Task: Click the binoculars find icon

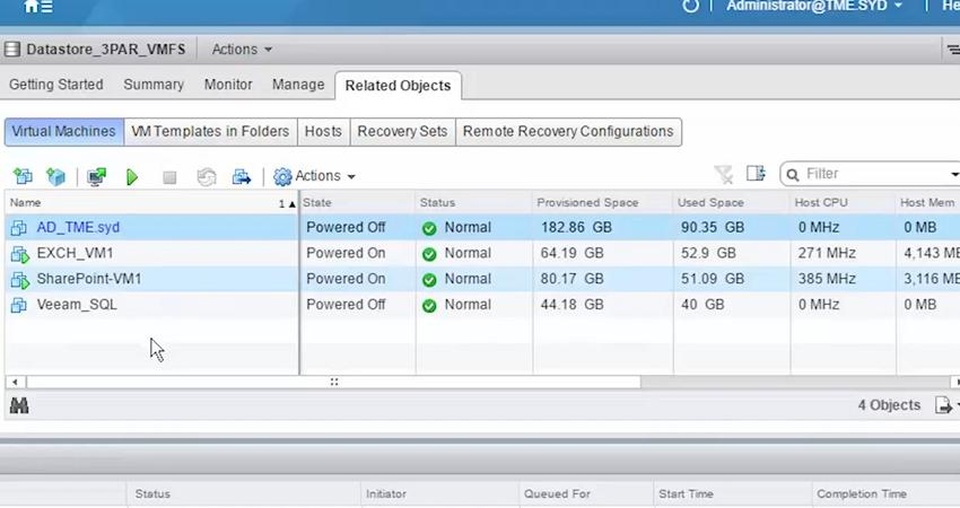Action: tap(19, 405)
